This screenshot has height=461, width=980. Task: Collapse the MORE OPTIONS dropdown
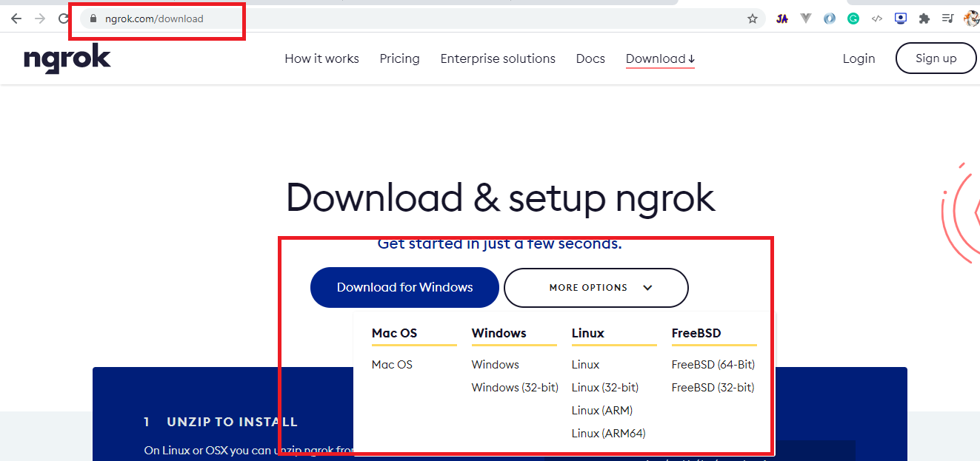click(x=596, y=287)
